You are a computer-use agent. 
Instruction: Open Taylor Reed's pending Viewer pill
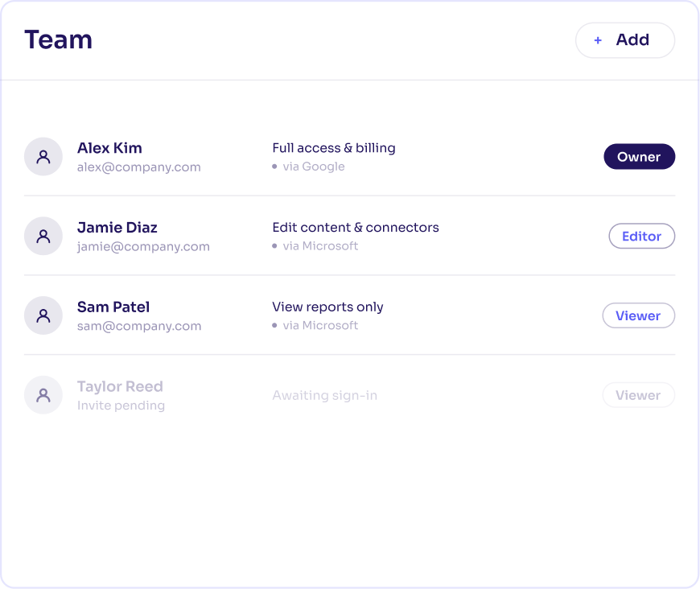click(x=638, y=395)
